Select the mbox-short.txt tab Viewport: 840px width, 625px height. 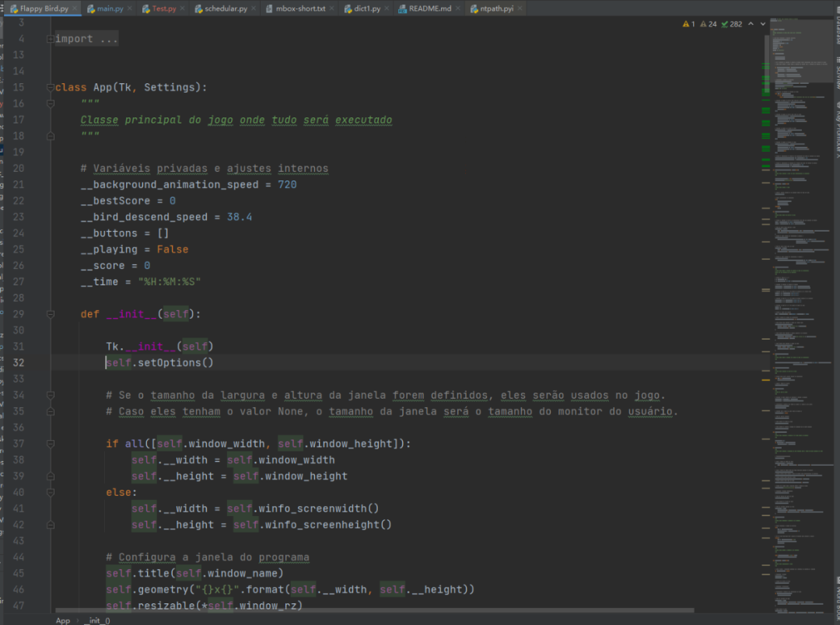pyautogui.click(x=300, y=9)
